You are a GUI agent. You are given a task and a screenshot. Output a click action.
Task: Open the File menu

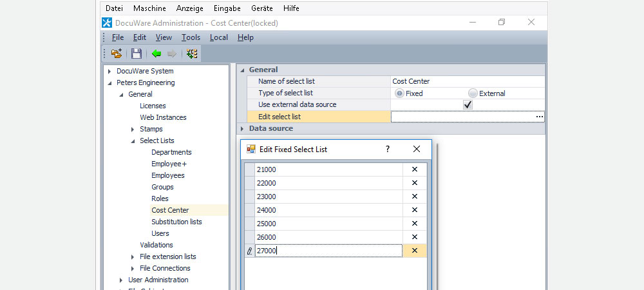pyautogui.click(x=118, y=37)
